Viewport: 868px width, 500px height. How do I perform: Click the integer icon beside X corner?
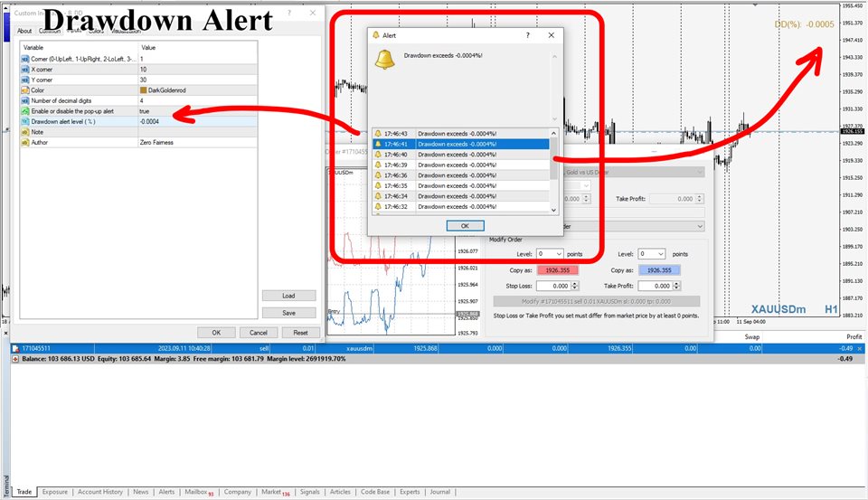(25, 70)
